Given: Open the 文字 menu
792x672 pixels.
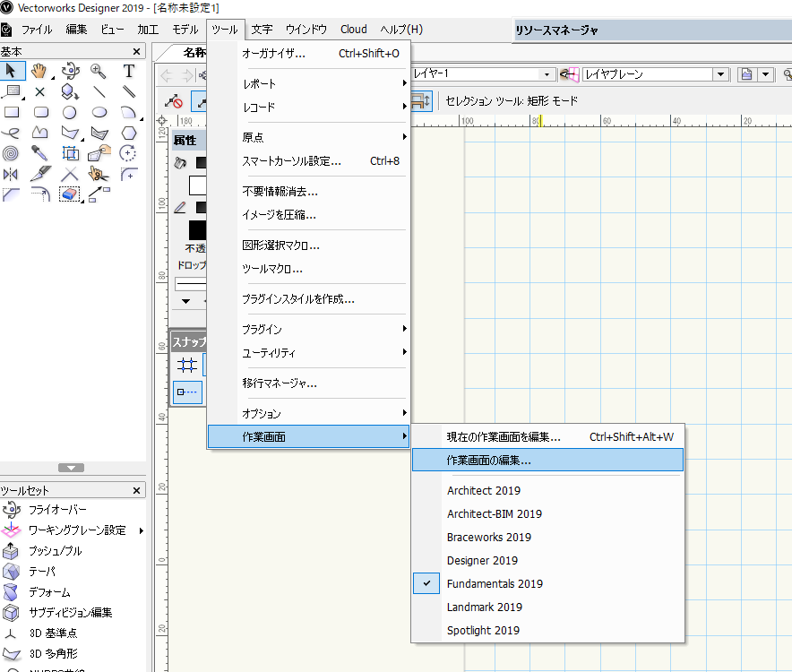Looking at the screenshot, I should pyautogui.click(x=262, y=30).
